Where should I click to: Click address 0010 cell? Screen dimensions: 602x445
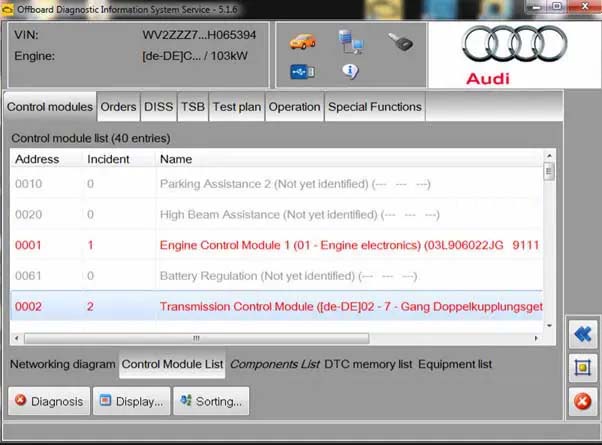28,184
